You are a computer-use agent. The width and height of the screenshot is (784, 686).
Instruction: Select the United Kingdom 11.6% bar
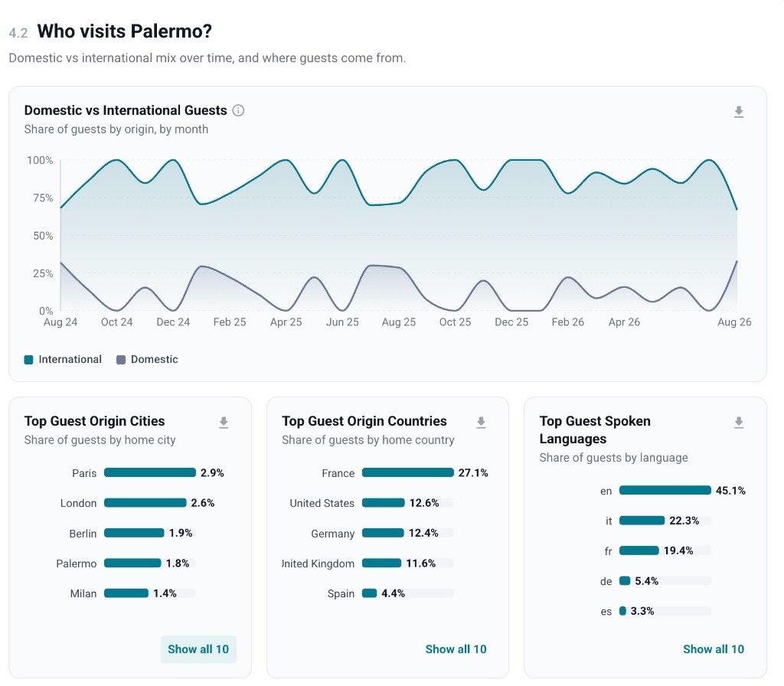tap(381, 563)
